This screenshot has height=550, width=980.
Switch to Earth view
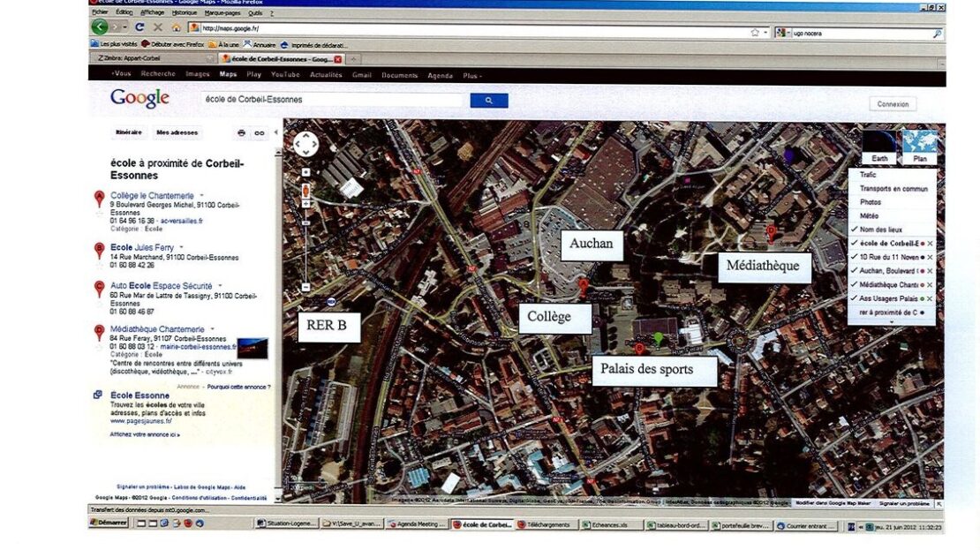(879, 147)
